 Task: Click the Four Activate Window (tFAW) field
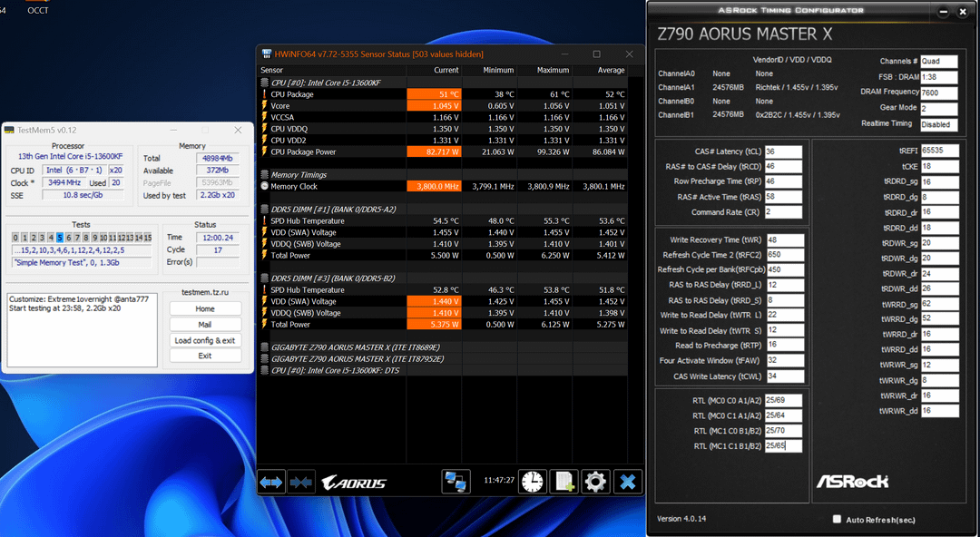click(x=785, y=361)
